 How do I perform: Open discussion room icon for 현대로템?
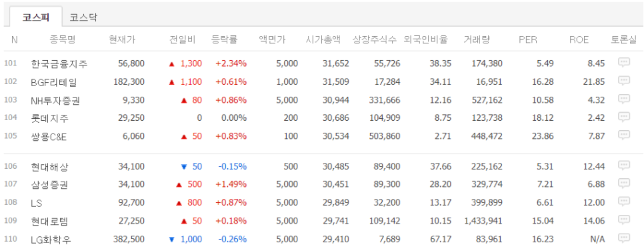(x=624, y=220)
